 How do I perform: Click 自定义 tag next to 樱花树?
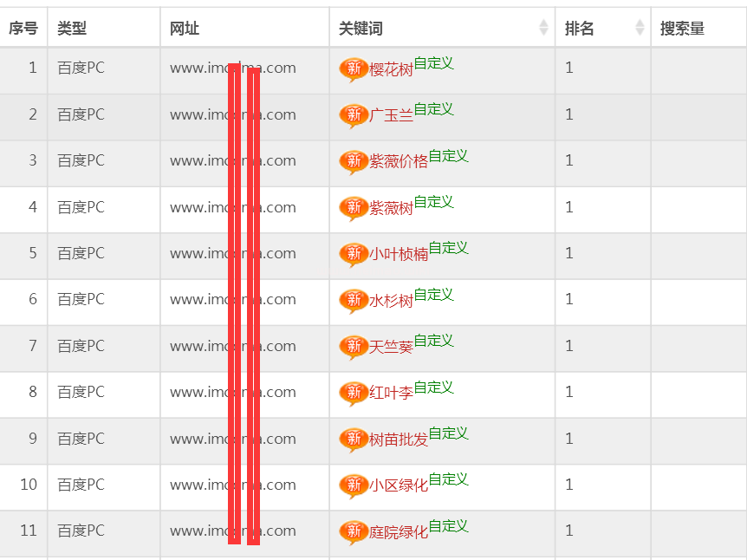click(433, 63)
